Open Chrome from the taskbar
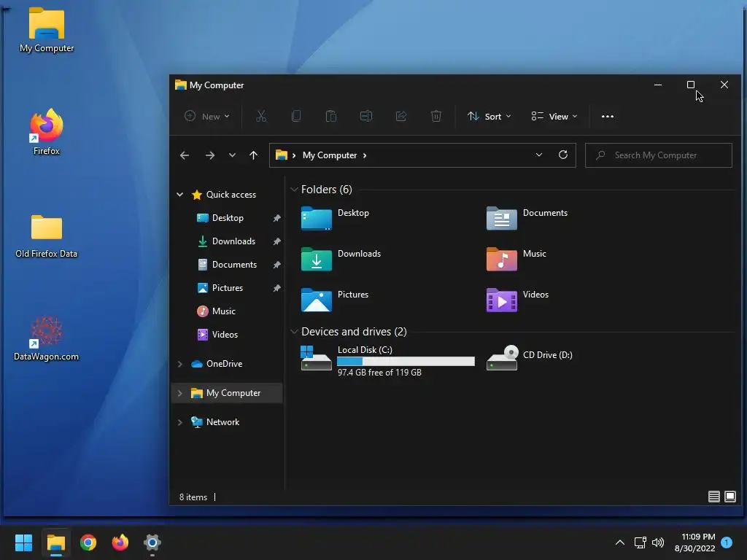Viewport: 747px width, 560px height. (88, 542)
